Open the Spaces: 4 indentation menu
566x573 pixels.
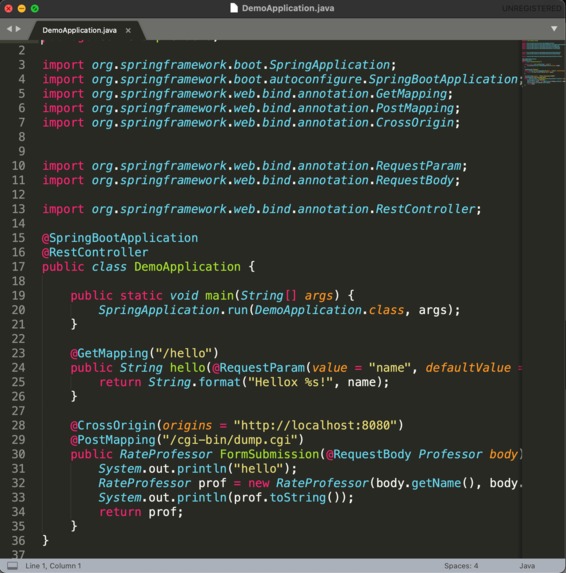461,566
